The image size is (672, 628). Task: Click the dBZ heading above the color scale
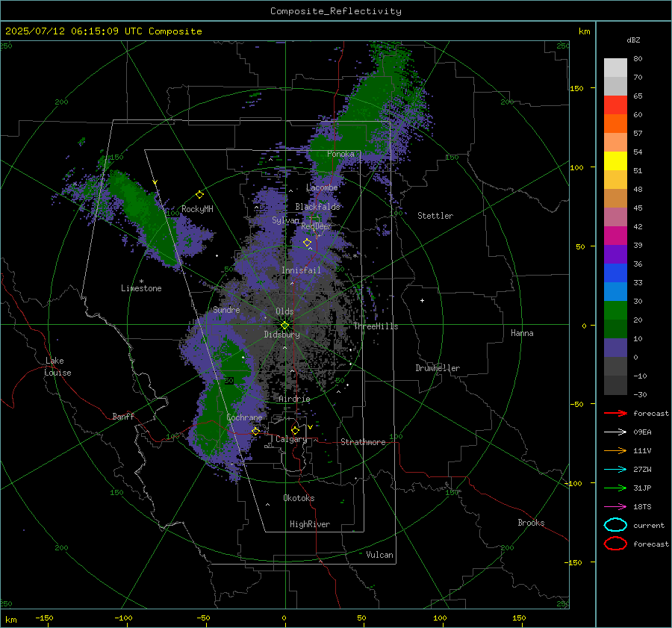[x=633, y=40]
